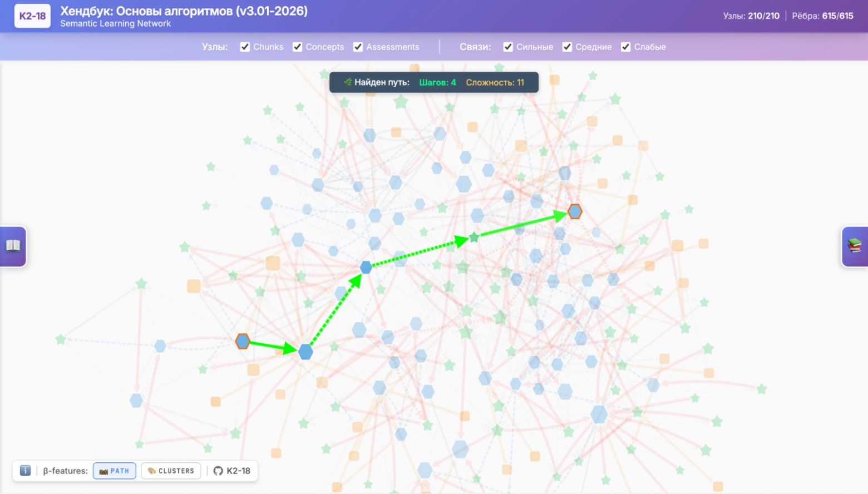
Task: Select the orange-outlined path start node
Action: click(x=243, y=341)
